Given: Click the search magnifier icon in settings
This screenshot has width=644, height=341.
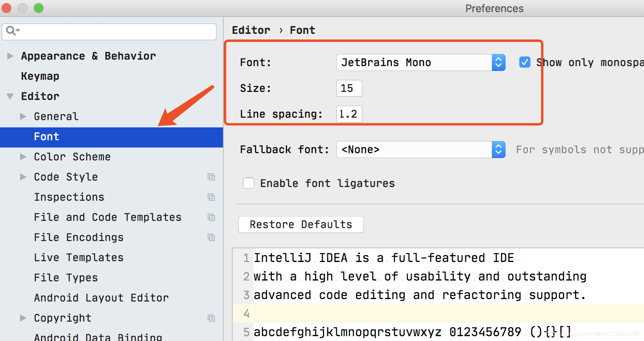Looking at the screenshot, I should click(x=11, y=31).
